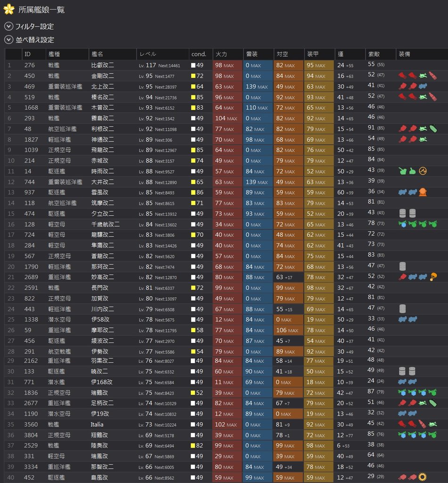Screen dimensions: 448x483
Task: Expand the フィルター設定 section
Action: tap(8, 26)
